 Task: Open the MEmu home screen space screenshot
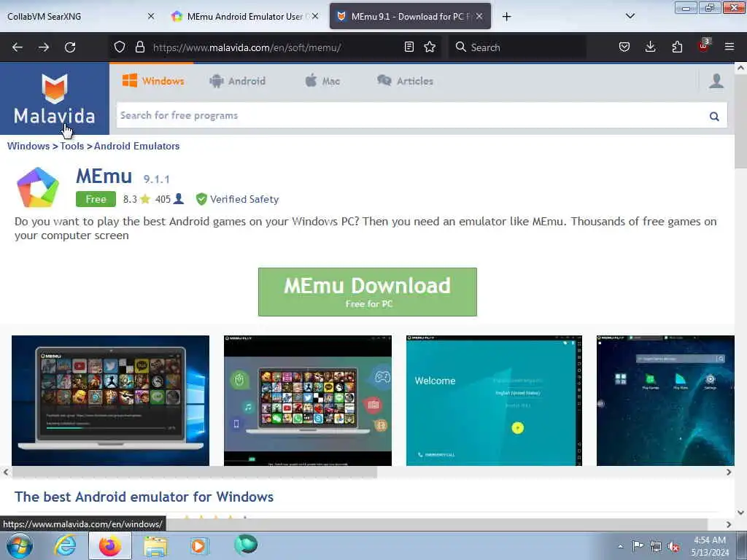665,400
